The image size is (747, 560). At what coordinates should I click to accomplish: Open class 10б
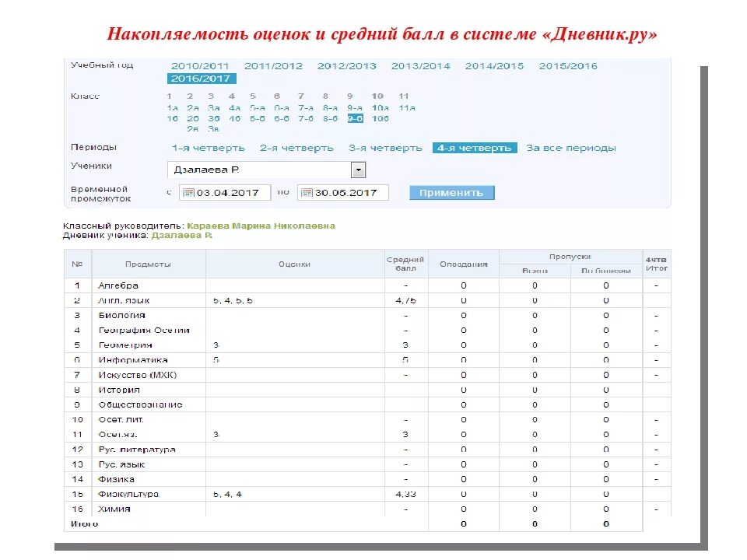(x=381, y=118)
